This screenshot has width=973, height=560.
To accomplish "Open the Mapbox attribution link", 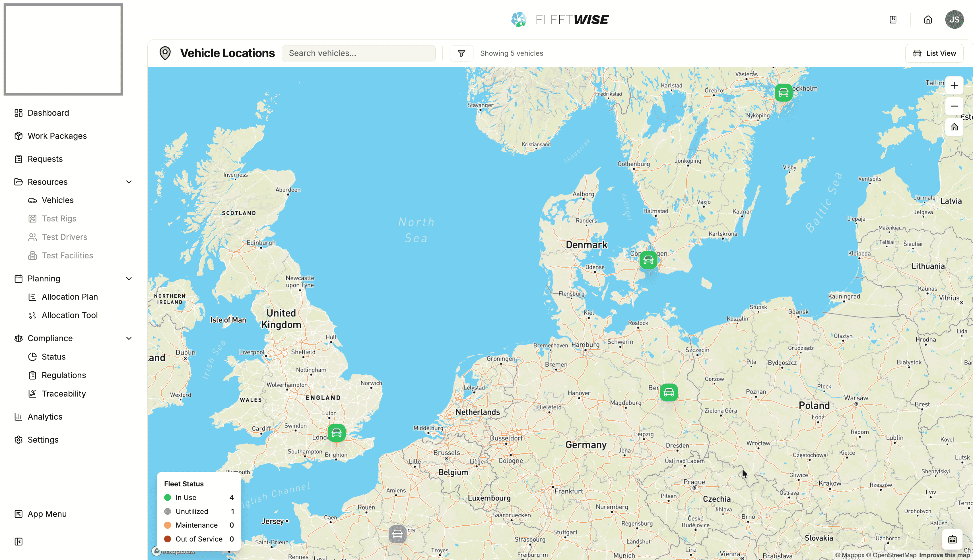I will (x=850, y=555).
